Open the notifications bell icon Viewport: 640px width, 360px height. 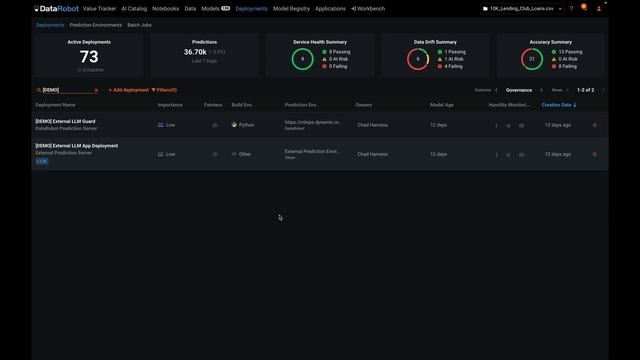coord(584,7)
